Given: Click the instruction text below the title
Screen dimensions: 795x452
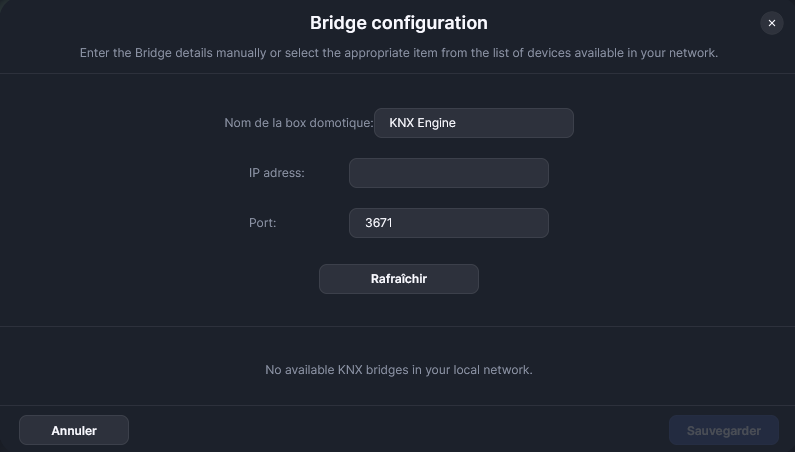Looking at the screenshot, I should click(x=398, y=52).
